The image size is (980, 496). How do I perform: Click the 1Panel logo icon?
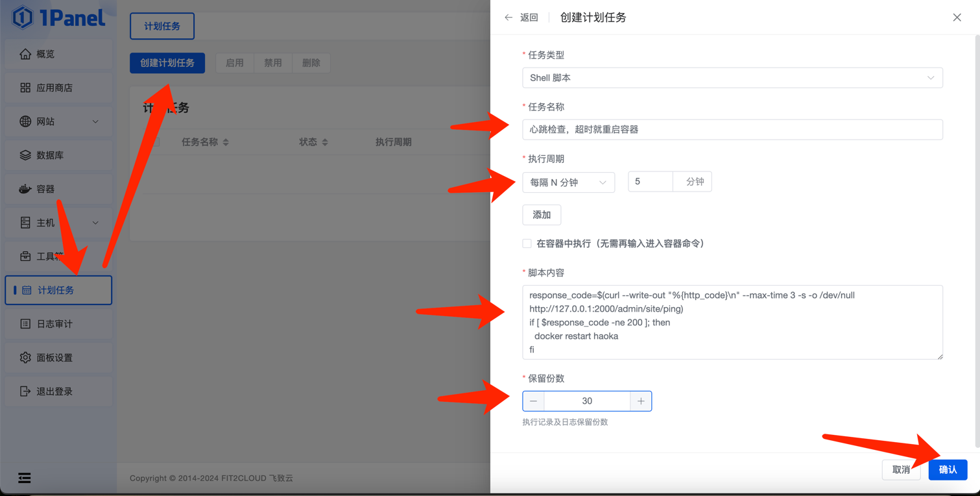click(23, 18)
